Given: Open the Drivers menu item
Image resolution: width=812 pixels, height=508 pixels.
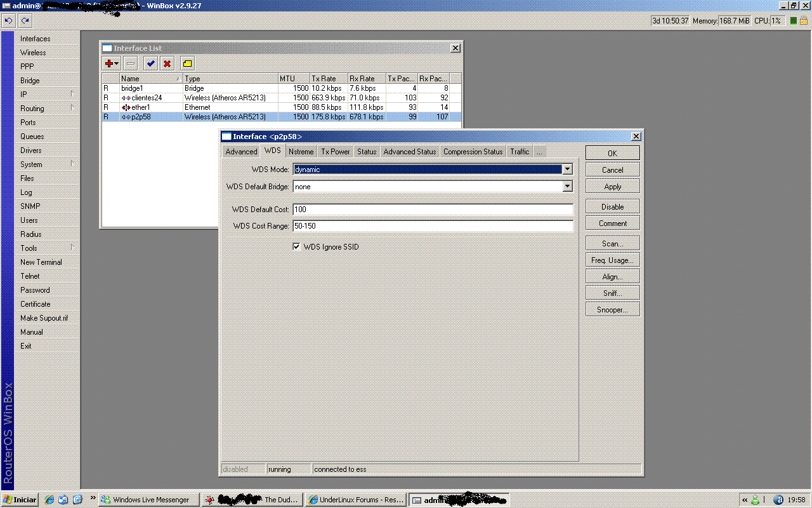Looking at the screenshot, I should click(x=47, y=150).
